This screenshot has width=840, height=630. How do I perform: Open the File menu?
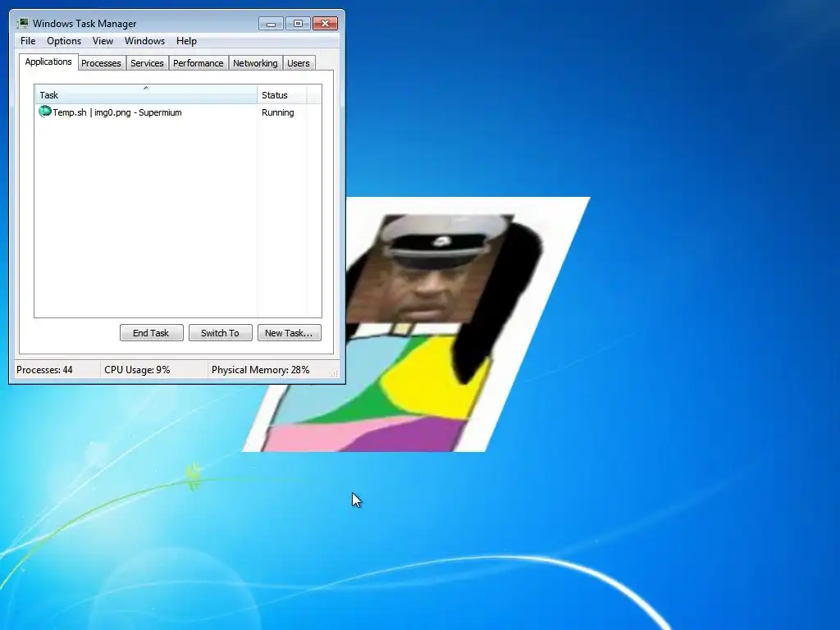[28, 41]
